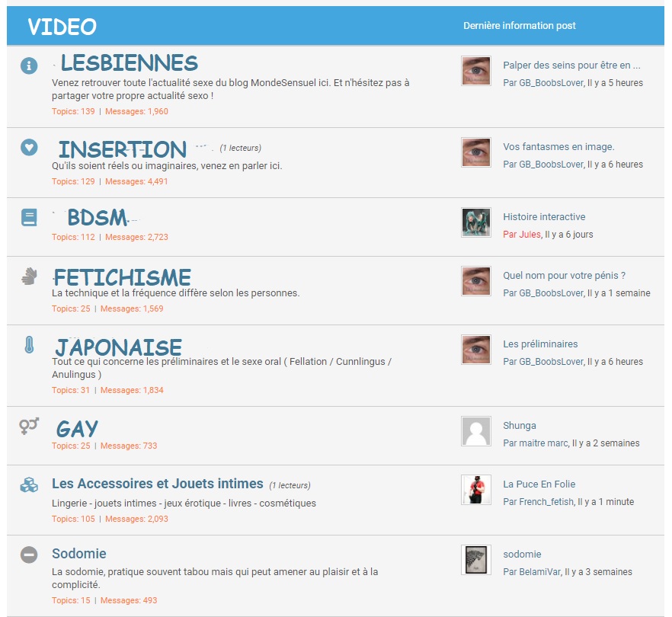The width and height of the screenshot is (672, 617).
Task: Open the 'La Puce En Folie' post
Action: 539,484
